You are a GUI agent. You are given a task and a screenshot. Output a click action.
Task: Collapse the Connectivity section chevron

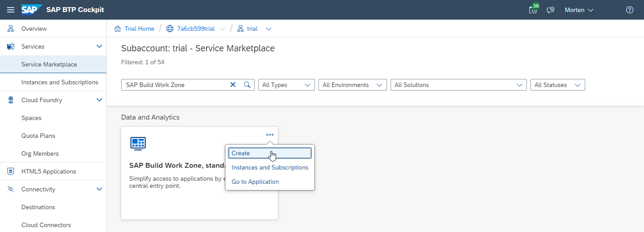tap(99, 189)
